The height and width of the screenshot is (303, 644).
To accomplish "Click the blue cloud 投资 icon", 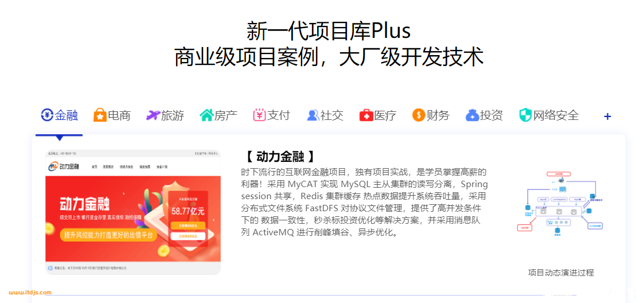I will tap(473, 115).
